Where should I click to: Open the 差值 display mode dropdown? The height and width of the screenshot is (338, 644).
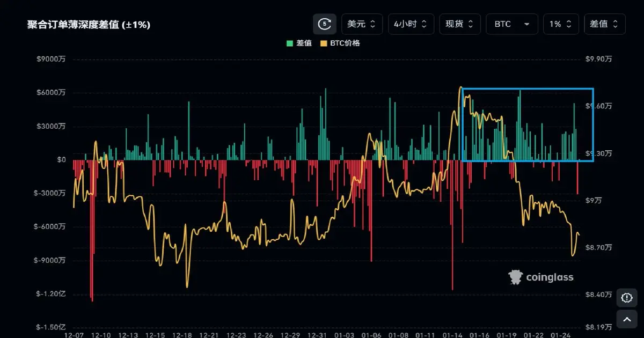tap(605, 24)
